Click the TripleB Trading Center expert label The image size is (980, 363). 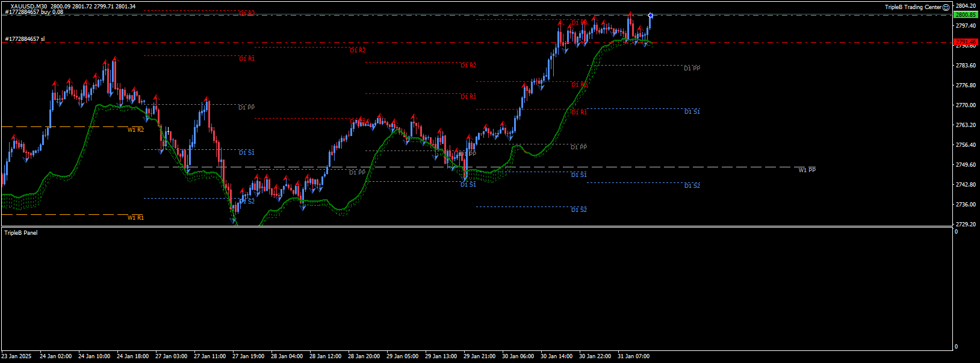(x=913, y=7)
